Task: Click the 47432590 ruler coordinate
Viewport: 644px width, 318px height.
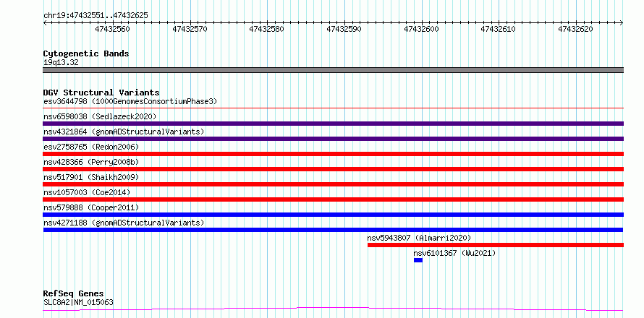Action: (x=344, y=29)
